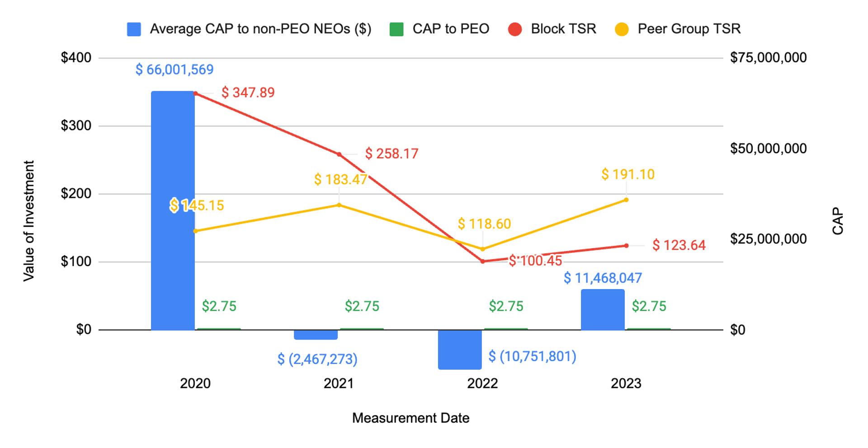Click the $ (10,751,801) data label

pos(532,356)
